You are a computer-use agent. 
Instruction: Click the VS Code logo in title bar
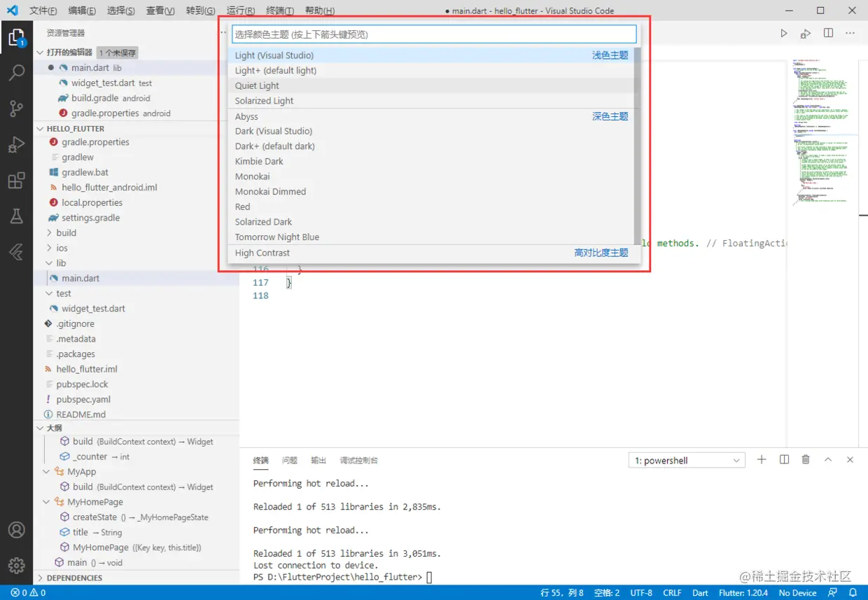(12, 11)
